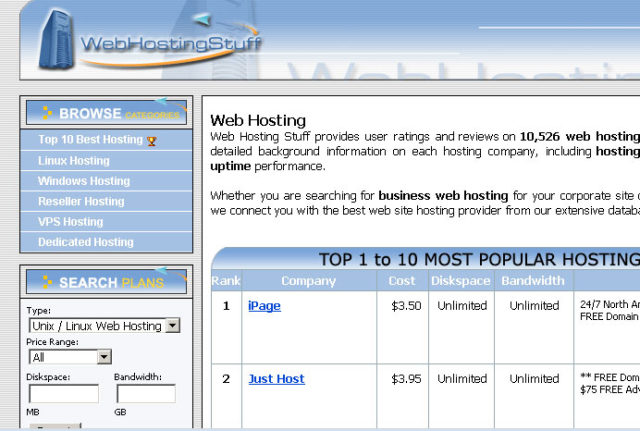This screenshot has width=640, height=431.
Task: Click the Search Plans banner header
Action: pyautogui.click(x=106, y=282)
